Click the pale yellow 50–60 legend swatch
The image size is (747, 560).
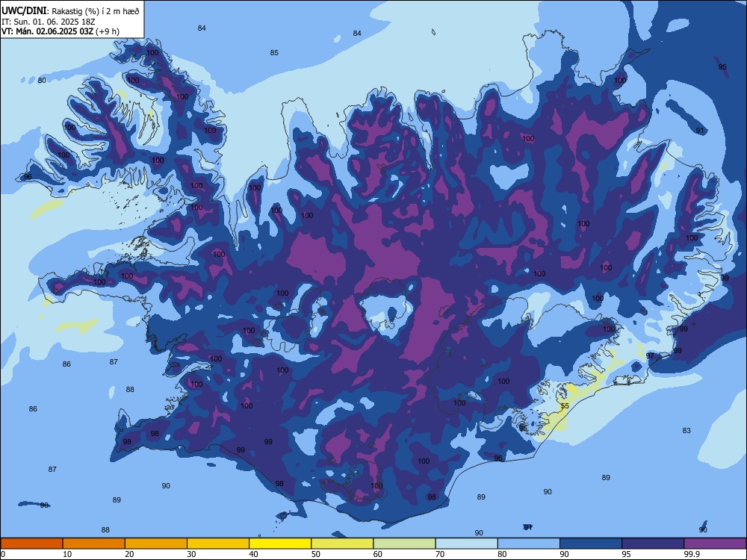click(x=343, y=544)
